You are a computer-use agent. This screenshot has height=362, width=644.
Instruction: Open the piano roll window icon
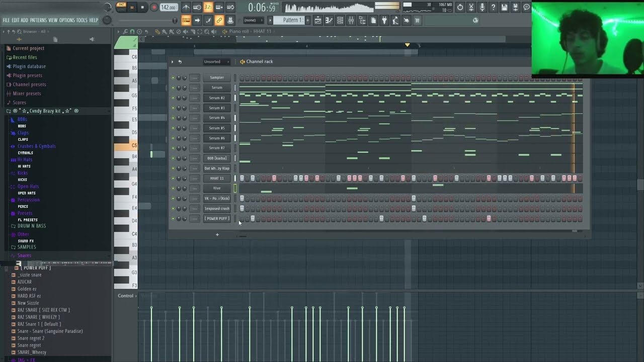point(329,20)
